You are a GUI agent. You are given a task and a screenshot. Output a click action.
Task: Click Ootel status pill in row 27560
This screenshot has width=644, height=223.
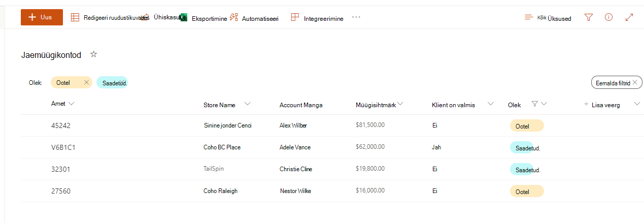(x=527, y=192)
